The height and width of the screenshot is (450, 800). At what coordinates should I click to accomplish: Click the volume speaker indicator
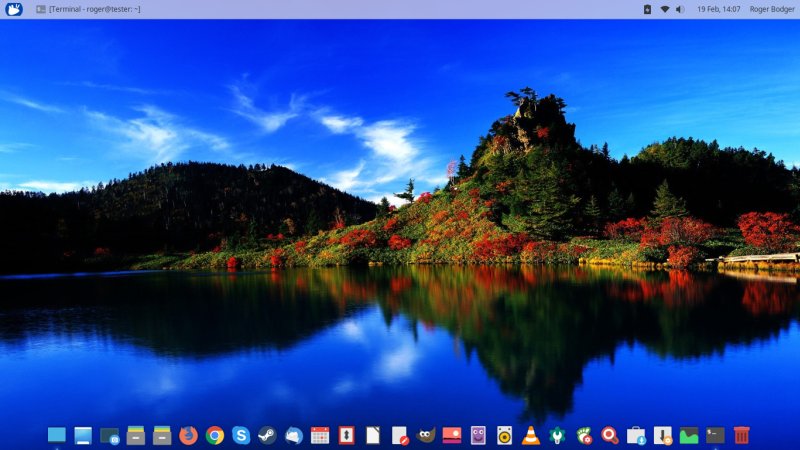click(680, 9)
